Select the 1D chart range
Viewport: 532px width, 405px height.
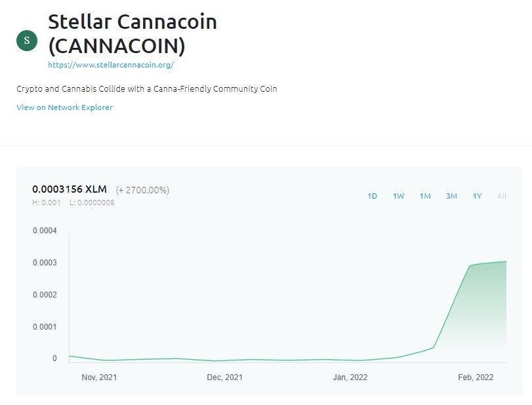[372, 196]
